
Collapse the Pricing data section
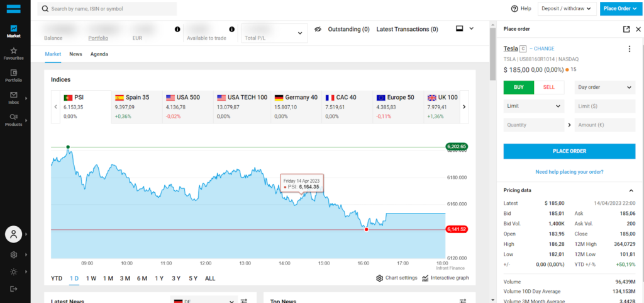(631, 190)
